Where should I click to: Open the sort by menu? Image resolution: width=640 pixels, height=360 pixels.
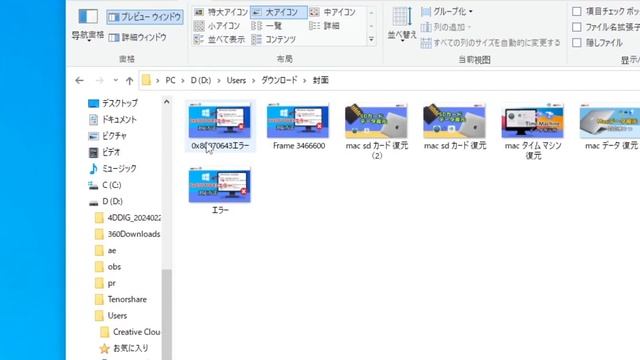(x=402, y=25)
